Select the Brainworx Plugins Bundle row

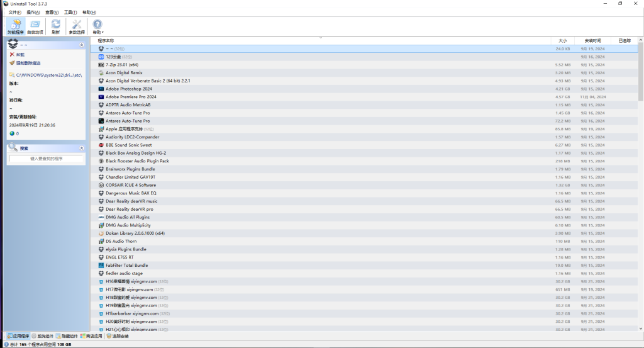click(x=364, y=169)
